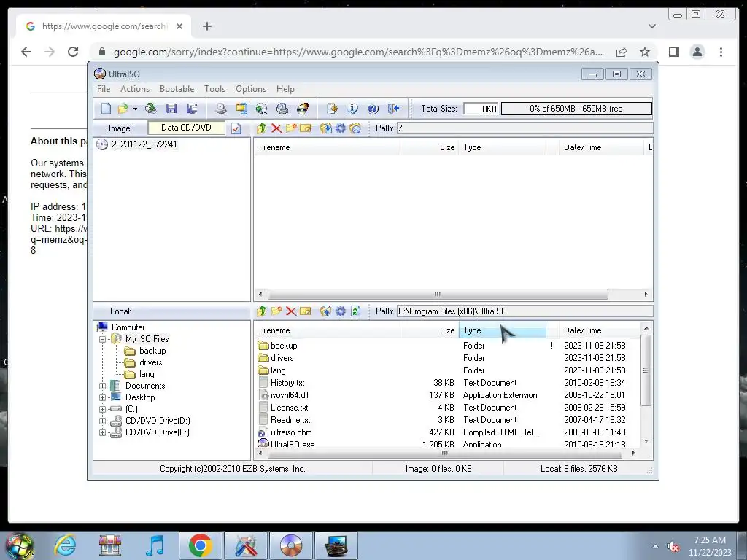
Task: Click the blue info icon in toolbar
Action: [x=352, y=109]
